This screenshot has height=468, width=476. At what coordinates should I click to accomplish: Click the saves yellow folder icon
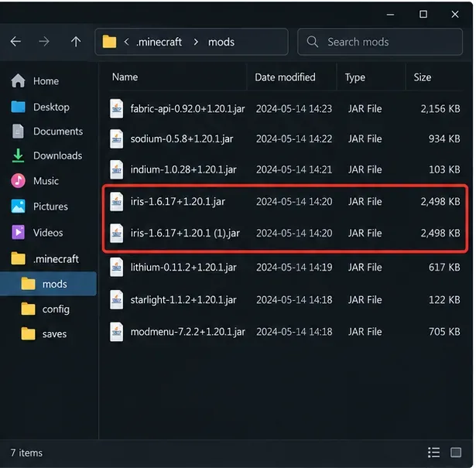(x=28, y=333)
